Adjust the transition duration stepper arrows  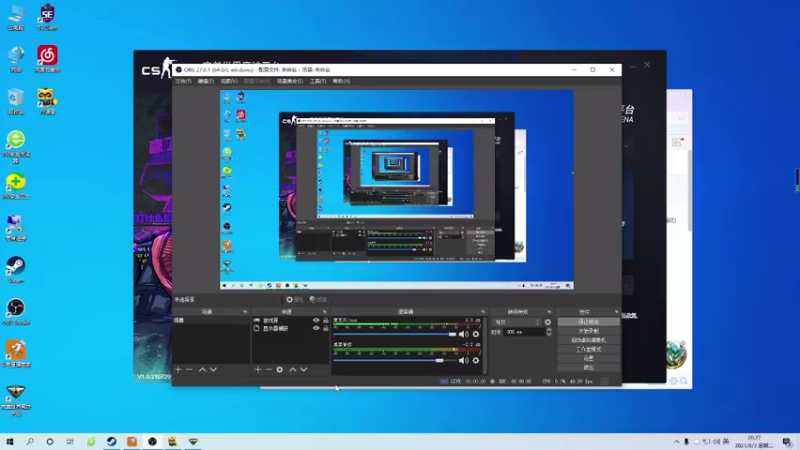click(548, 332)
